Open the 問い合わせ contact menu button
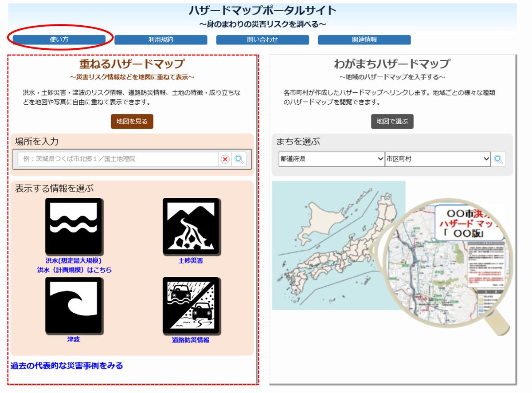The image size is (532, 393). coord(262,39)
